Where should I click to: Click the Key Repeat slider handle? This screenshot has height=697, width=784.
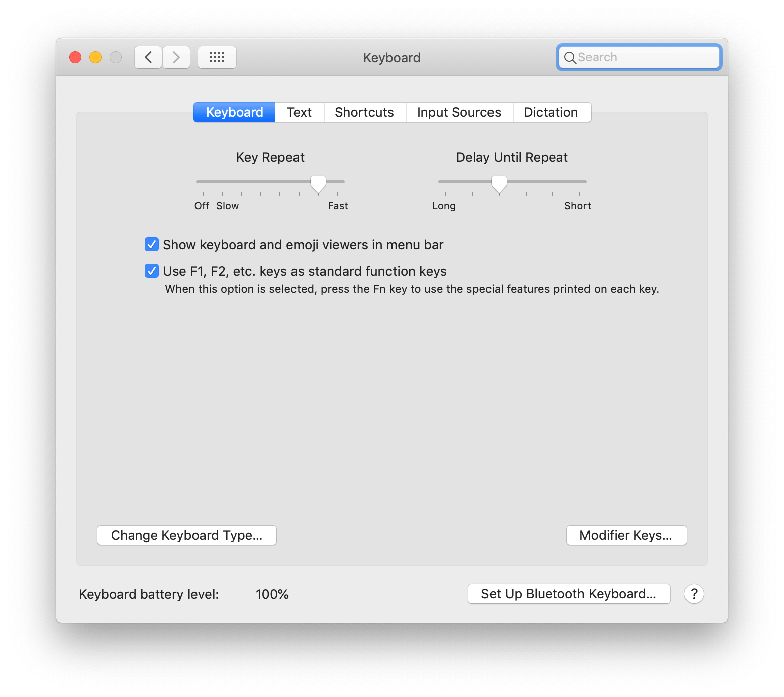(318, 184)
